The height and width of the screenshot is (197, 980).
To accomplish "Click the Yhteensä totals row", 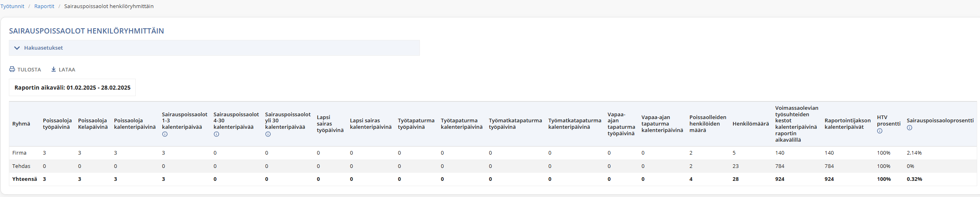I will point(493,179).
